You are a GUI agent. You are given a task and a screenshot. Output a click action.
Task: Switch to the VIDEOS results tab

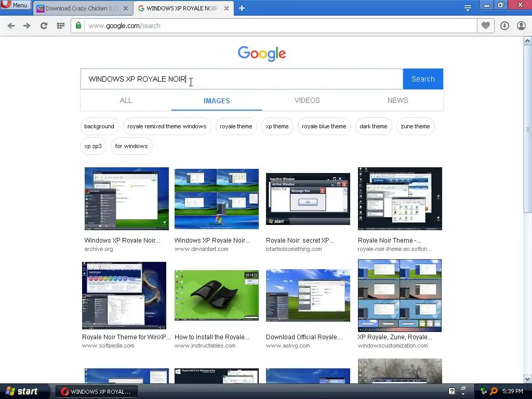click(307, 100)
